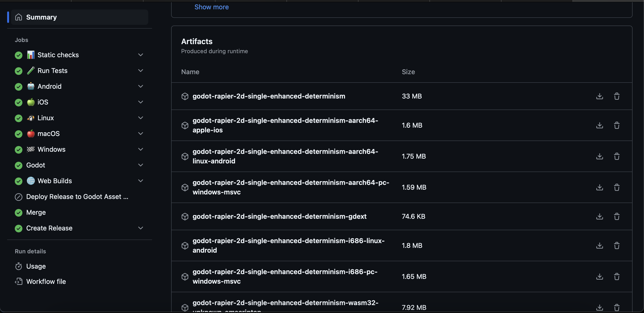Click the green check icon for Merge
The width and height of the screenshot is (644, 313).
(x=19, y=213)
